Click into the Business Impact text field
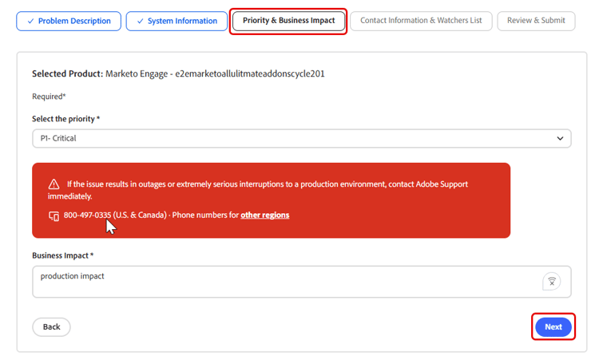599x364 pixels. pos(302,282)
